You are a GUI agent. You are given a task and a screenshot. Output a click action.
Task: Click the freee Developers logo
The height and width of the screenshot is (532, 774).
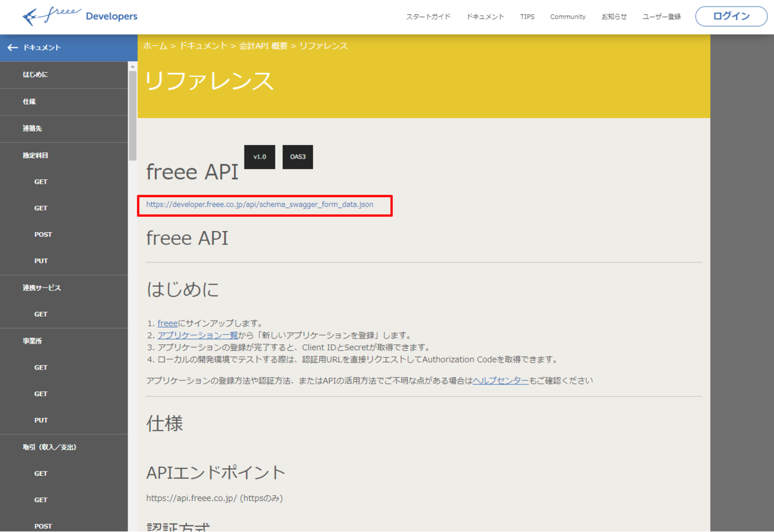coord(79,16)
